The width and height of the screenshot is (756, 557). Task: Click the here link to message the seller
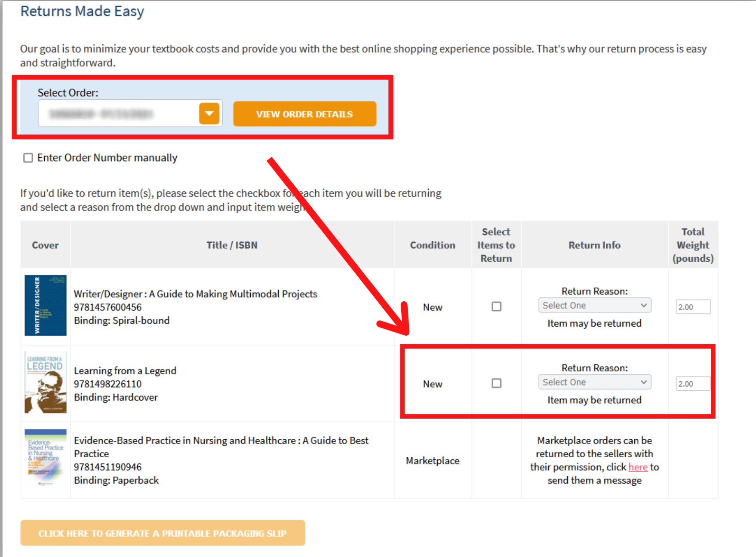click(638, 467)
